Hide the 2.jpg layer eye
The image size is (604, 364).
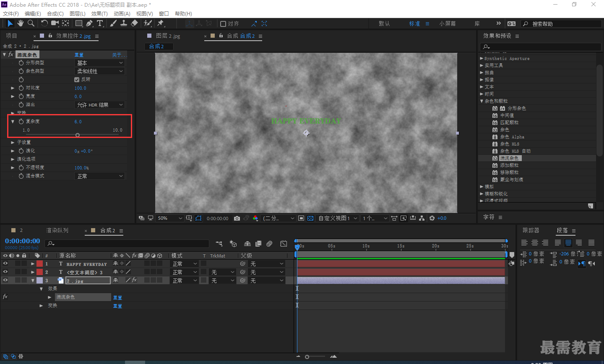tap(5, 281)
